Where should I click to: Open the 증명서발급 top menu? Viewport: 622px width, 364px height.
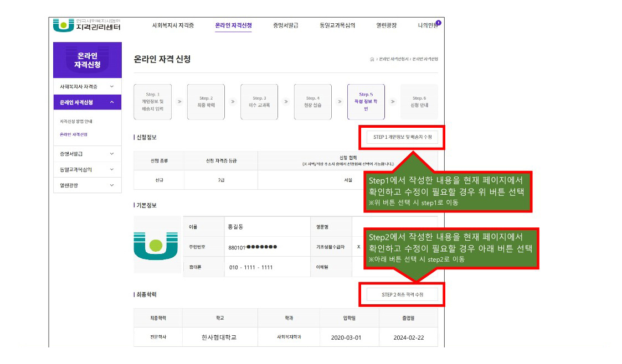286,25
